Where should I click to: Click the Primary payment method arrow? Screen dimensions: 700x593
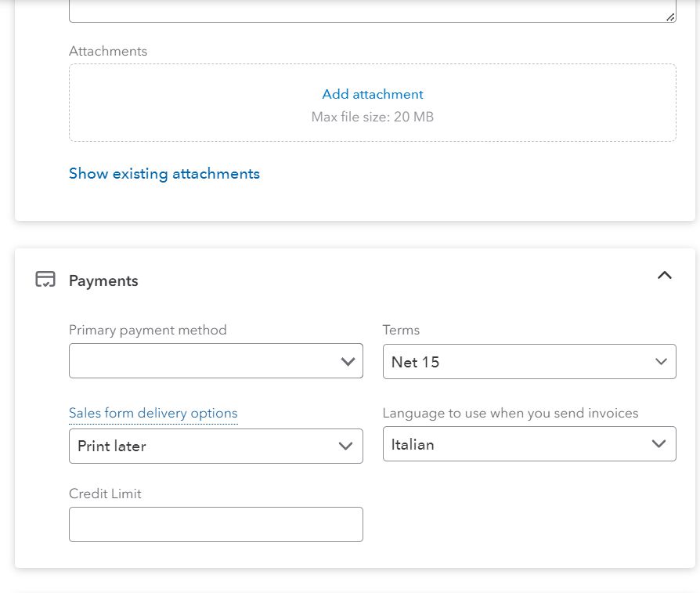point(348,361)
